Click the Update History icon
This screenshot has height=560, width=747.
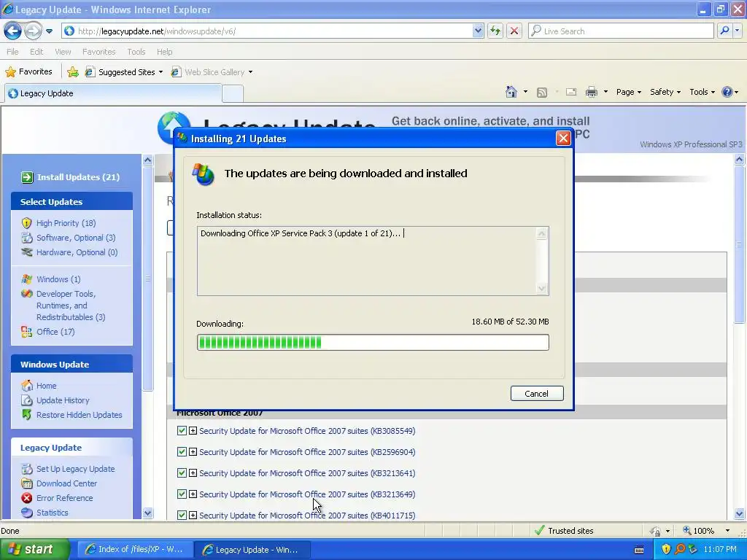27,400
